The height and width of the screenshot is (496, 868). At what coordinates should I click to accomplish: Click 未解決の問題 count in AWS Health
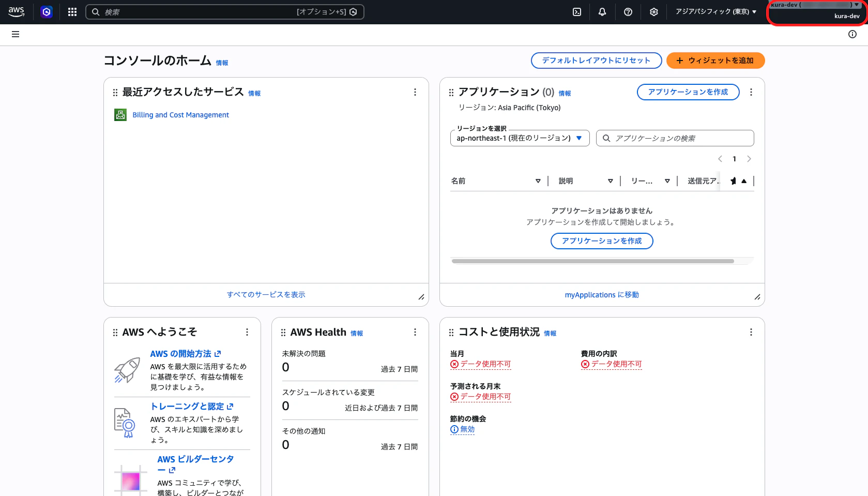286,367
